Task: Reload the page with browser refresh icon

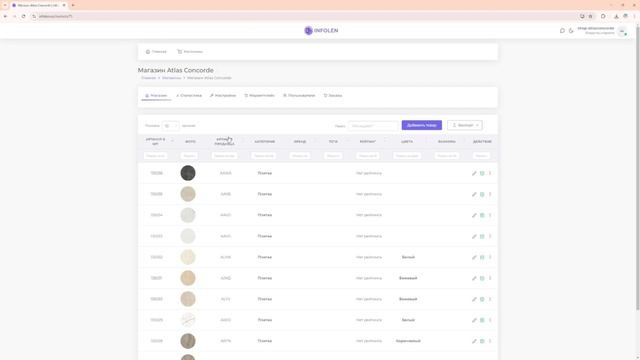Action: (23, 16)
